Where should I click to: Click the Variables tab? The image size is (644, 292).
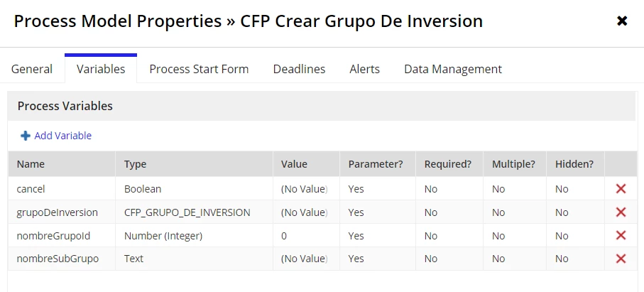pos(101,69)
